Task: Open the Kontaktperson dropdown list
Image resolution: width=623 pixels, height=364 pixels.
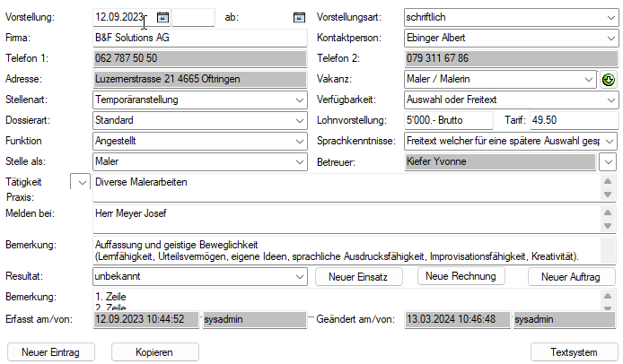Action: click(610, 38)
